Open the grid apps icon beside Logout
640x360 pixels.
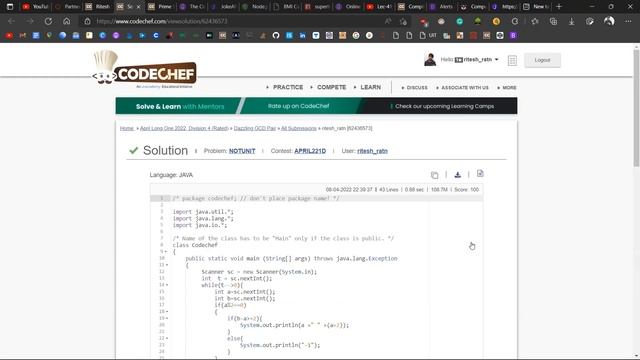[x=512, y=60]
